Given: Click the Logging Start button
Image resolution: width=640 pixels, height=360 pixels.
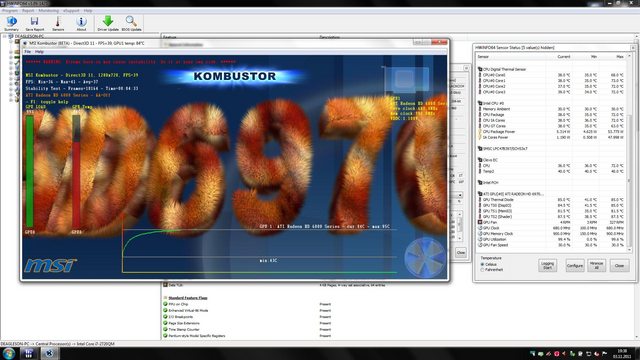Looking at the screenshot, I should point(547,265).
